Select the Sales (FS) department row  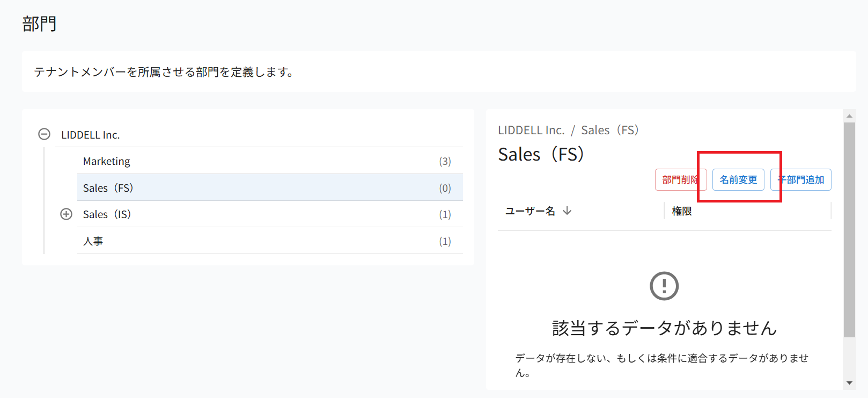(x=270, y=187)
